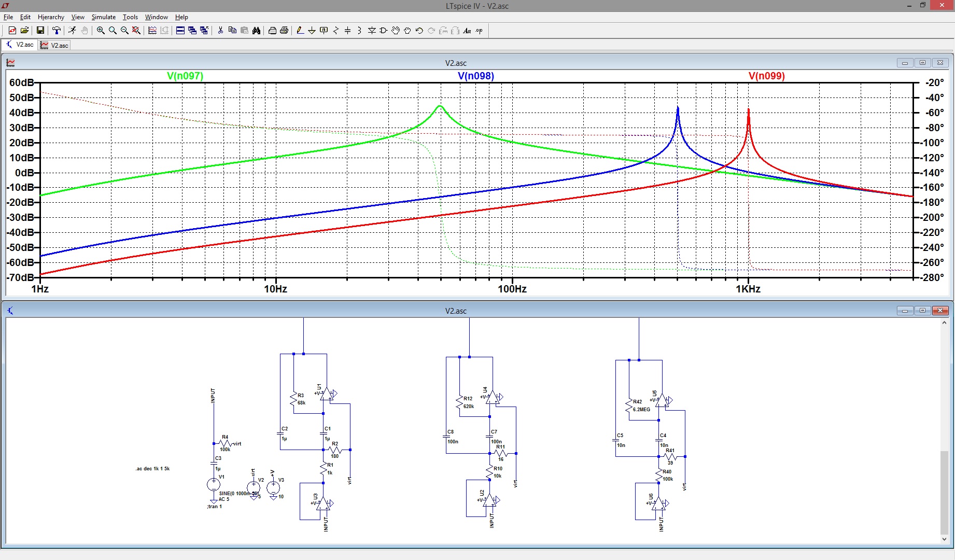Switch to the V2.asc schematic tab
Viewport: 955px width, 560px height.
coord(20,45)
